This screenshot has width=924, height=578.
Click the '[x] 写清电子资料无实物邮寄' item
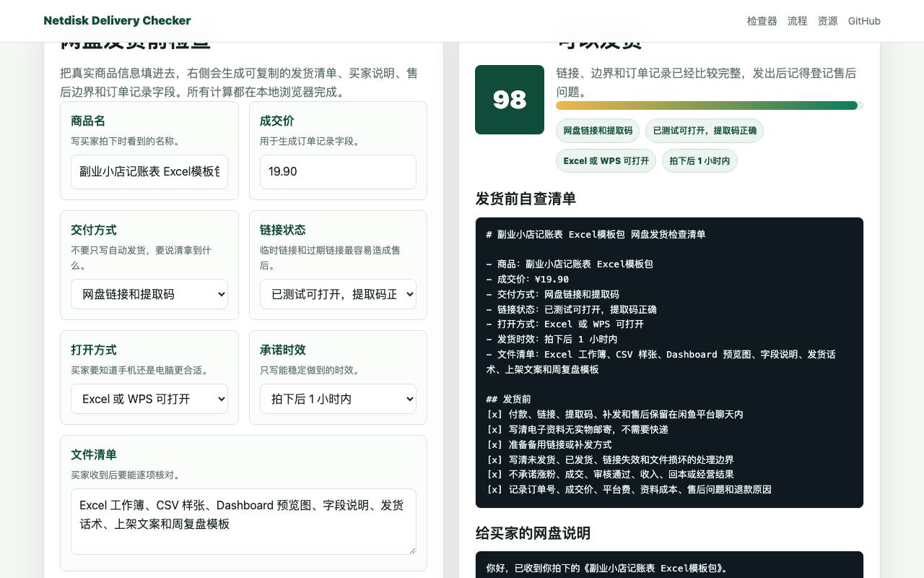click(x=577, y=430)
